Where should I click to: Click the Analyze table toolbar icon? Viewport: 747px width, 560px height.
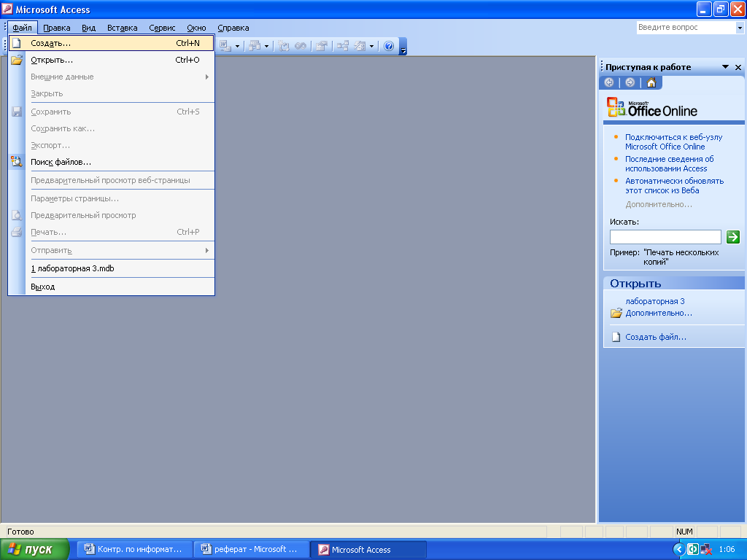(255, 46)
